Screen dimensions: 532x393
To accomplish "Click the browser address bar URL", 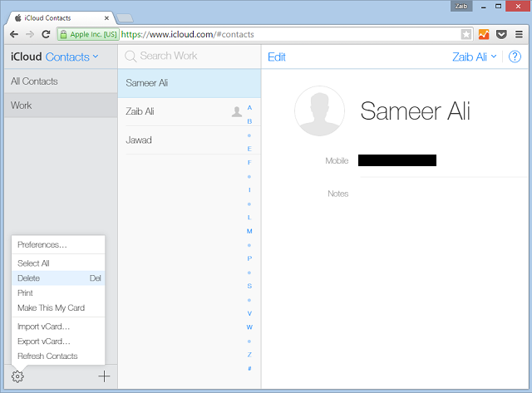I will pos(188,34).
